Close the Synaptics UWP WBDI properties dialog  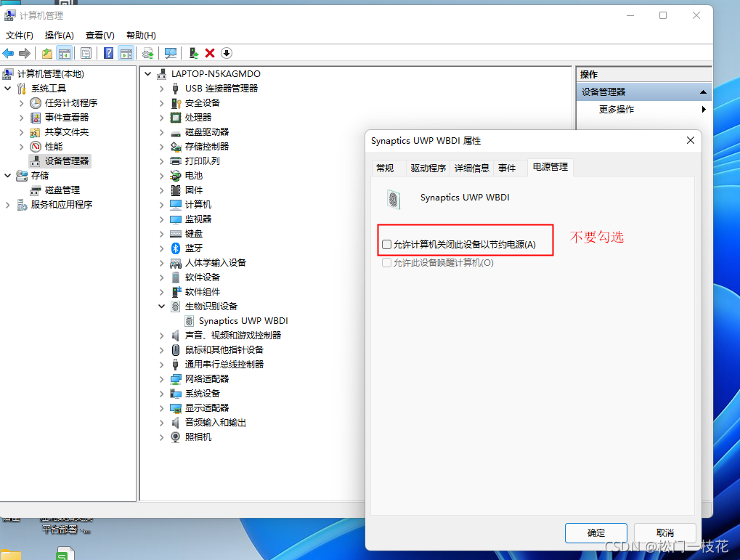[691, 141]
